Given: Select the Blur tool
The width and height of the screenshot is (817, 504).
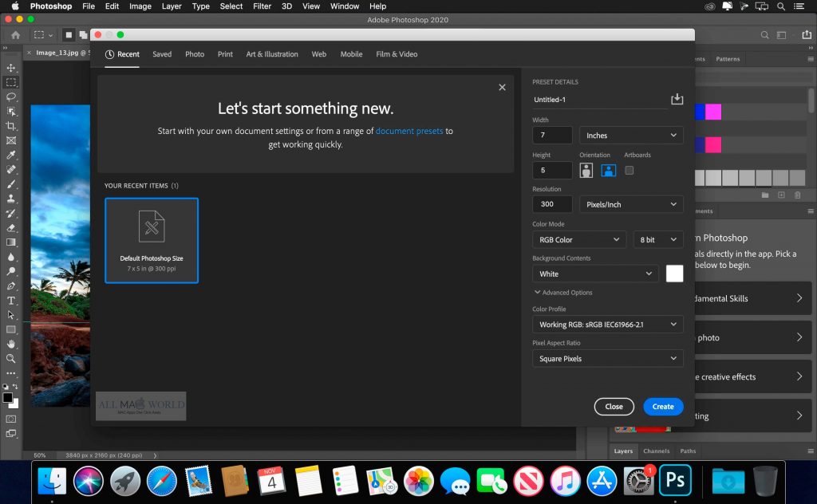Looking at the screenshot, I should tap(11, 258).
